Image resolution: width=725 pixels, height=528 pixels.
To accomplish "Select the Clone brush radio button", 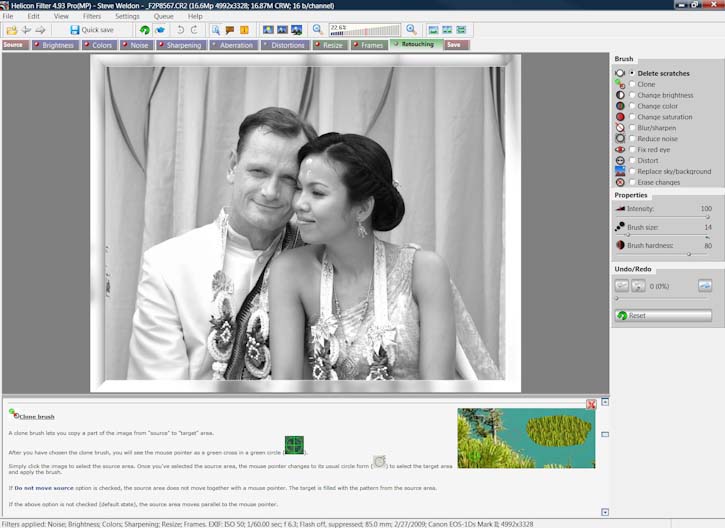I will click(x=632, y=84).
